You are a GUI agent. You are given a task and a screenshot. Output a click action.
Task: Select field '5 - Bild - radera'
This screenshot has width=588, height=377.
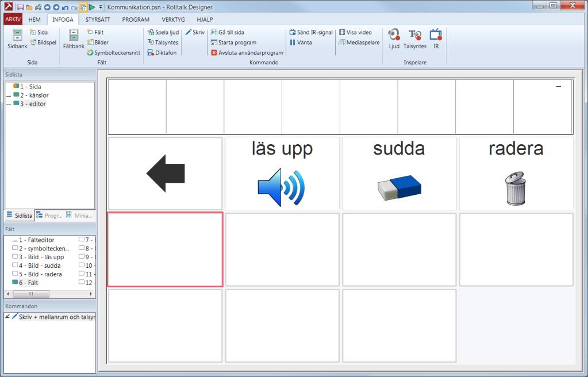pos(37,275)
